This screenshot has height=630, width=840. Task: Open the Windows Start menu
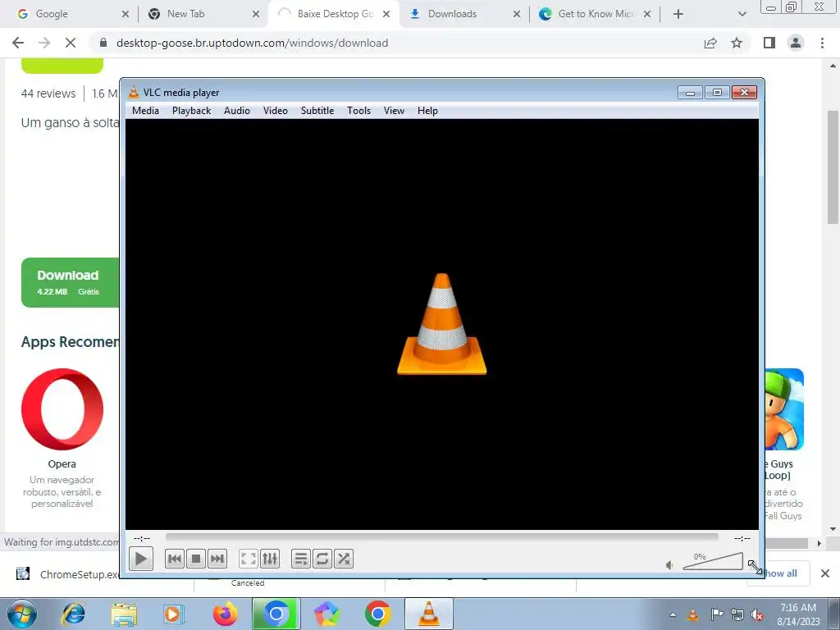click(x=22, y=614)
